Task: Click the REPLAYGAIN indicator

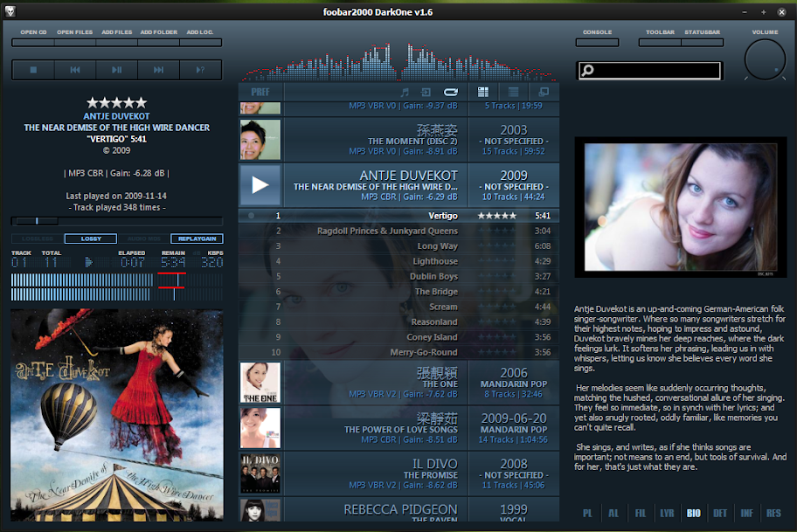Action: 198,238
